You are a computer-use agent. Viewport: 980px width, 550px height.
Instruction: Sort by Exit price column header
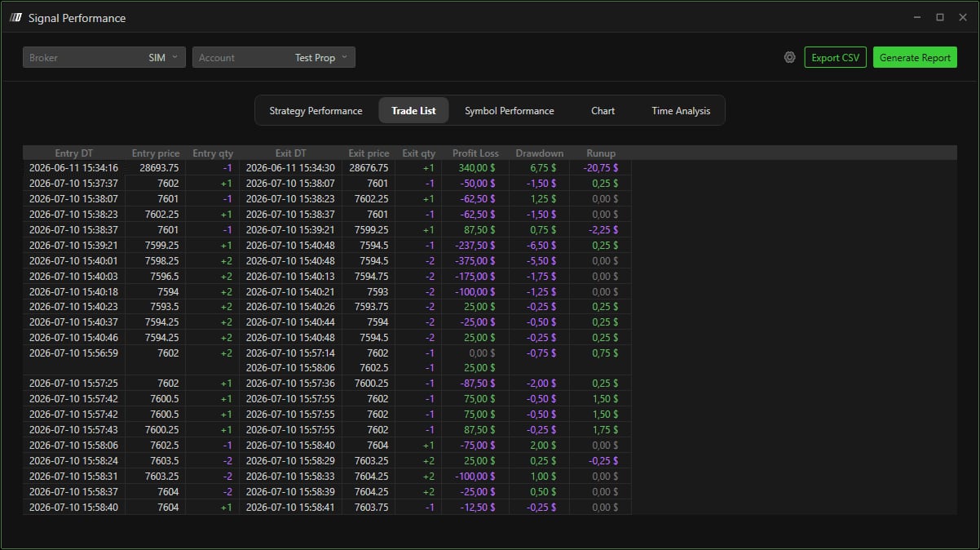click(x=369, y=153)
